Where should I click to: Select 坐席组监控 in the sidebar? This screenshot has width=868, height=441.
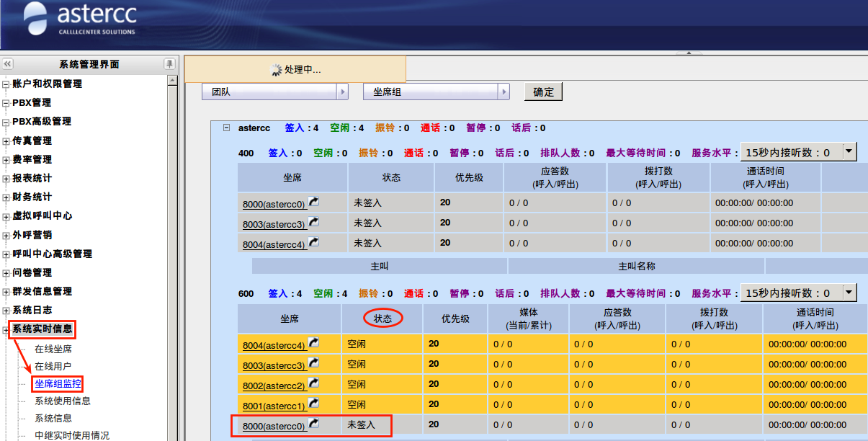[58, 383]
